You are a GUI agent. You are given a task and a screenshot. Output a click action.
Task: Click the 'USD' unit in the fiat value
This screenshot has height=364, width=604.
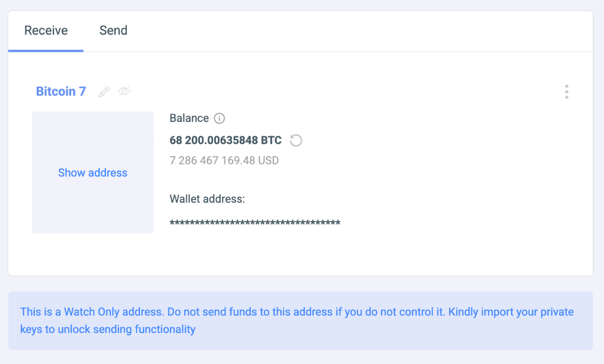tap(268, 161)
